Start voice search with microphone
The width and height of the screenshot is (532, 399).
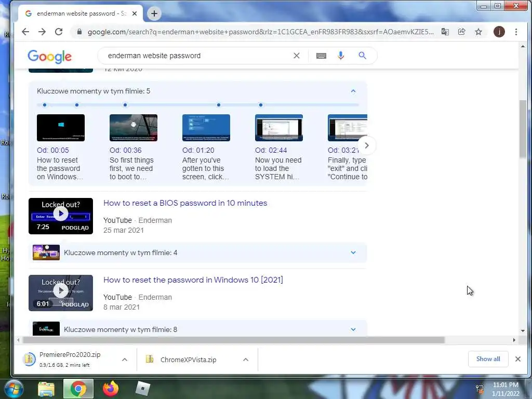point(341,56)
